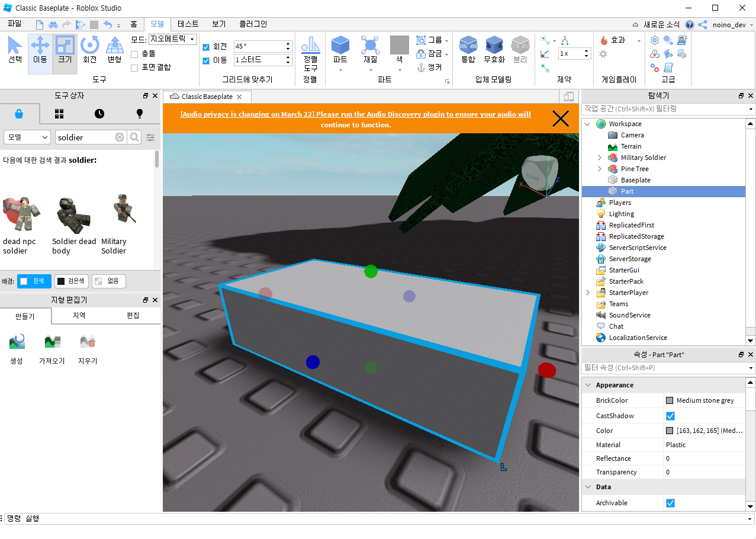Set toolbox background to 없음 (none)

coord(109,281)
